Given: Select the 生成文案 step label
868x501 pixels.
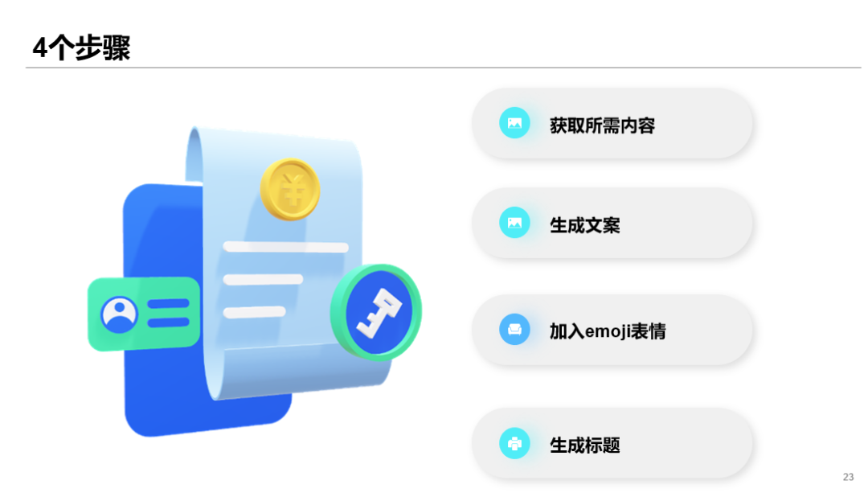Looking at the screenshot, I should (584, 225).
